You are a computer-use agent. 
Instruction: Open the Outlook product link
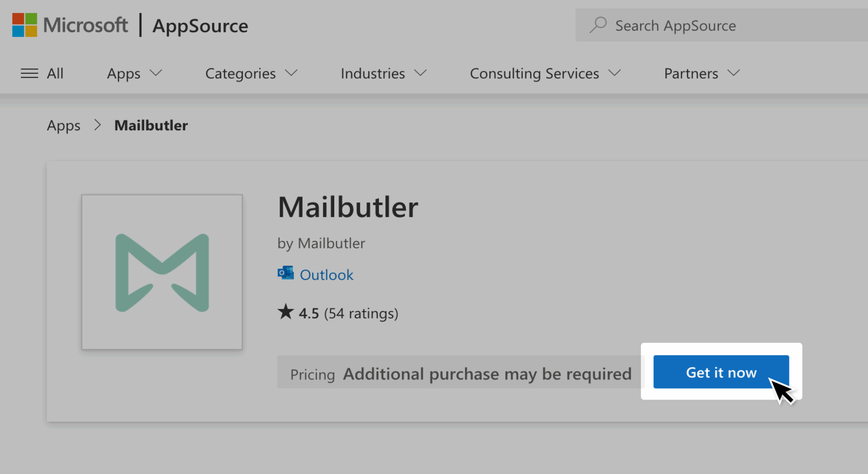(x=326, y=275)
